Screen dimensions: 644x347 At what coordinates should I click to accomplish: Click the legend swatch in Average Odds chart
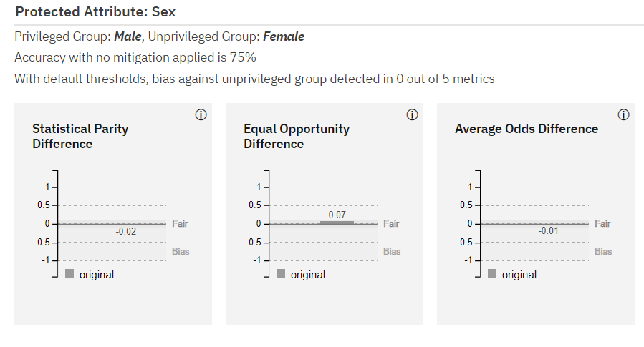tap(492, 273)
